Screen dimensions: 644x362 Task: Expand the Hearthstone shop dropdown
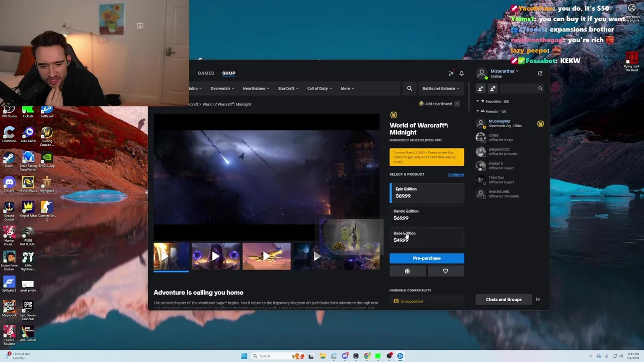pyautogui.click(x=256, y=88)
